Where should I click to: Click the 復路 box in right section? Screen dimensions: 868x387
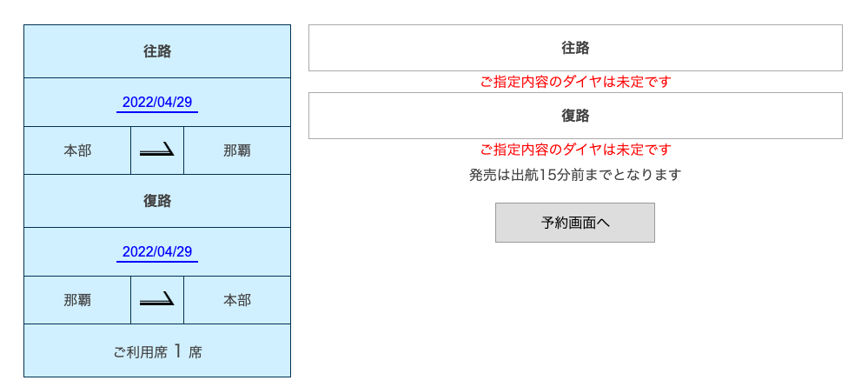575,116
